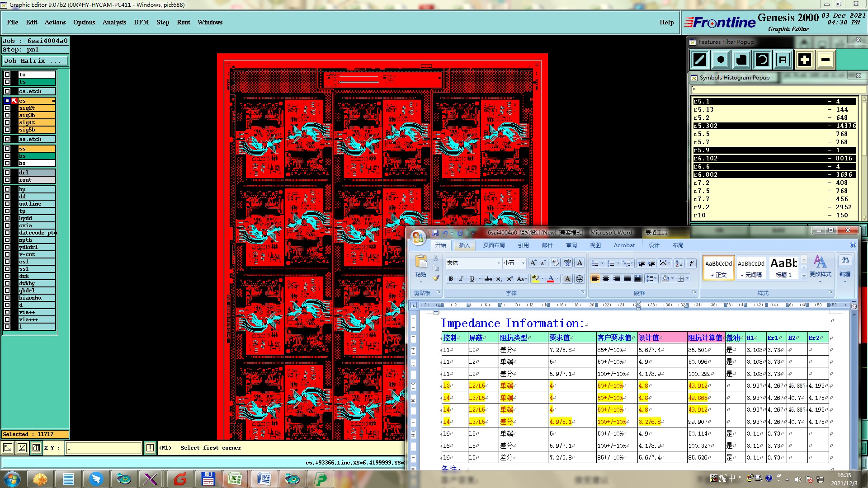The width and height of the screenshot is (868, 488).
Task: Open the font size dropdown 小五
Action: coord(523,263)
